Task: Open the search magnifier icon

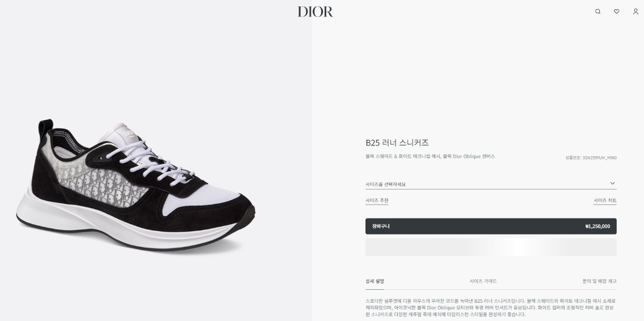Action: click(x=598, y=11)
